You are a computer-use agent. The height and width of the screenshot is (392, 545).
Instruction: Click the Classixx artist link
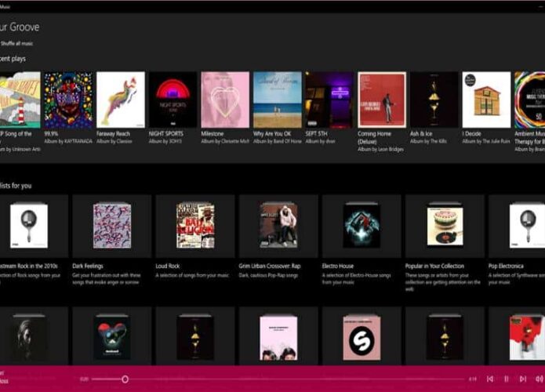click(125, 141)
